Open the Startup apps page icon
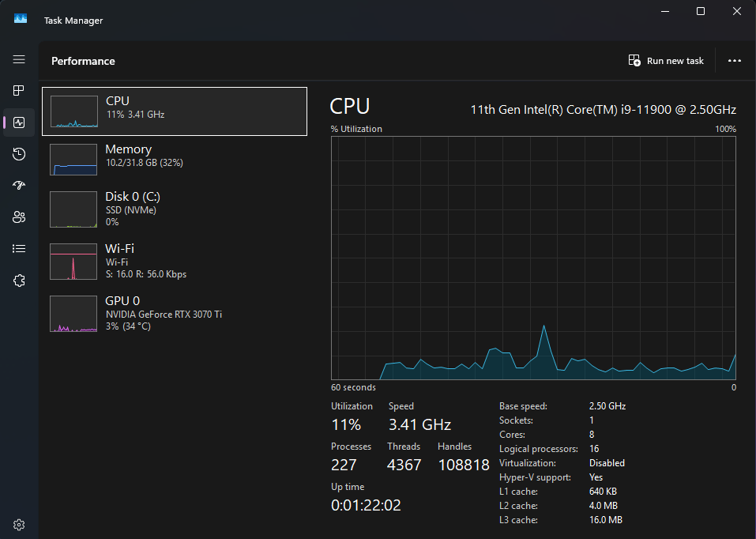 click(19, 185)
